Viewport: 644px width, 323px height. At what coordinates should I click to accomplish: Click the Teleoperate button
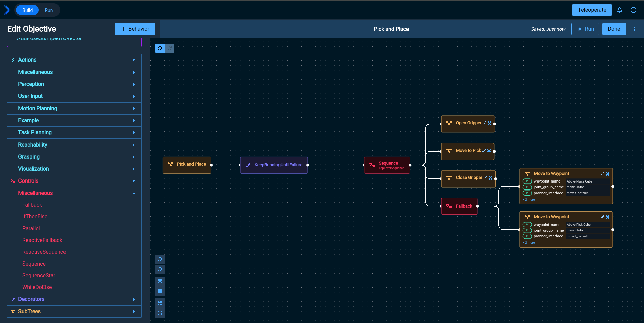tap(592, 10)
